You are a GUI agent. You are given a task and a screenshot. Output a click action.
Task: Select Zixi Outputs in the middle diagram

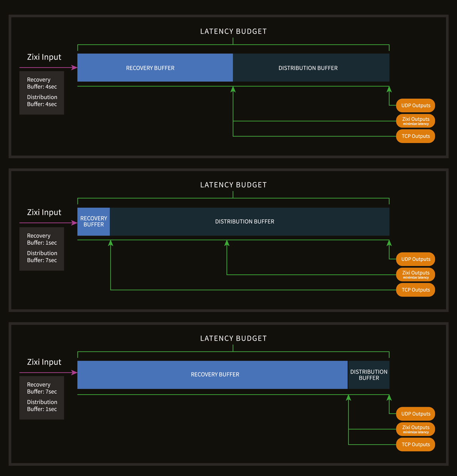(x=415, y=274)
